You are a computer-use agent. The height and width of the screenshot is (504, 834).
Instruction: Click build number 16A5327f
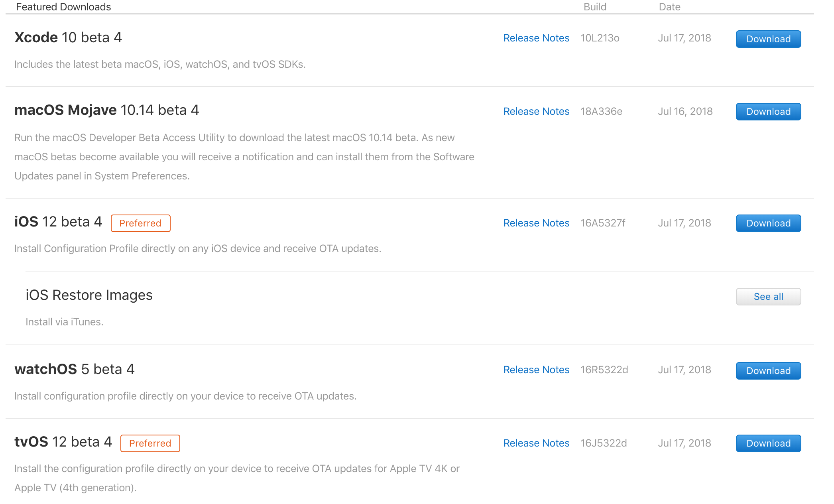tap(603, 223)
